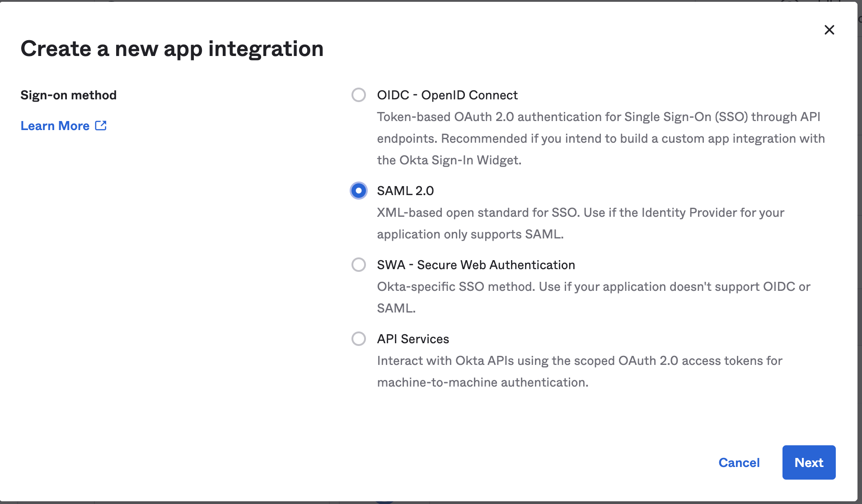Image resolution: width=862 pixels, height=504 pixels.
Task: Click the external link icon beside Learn More
Action: pos(101,125)
